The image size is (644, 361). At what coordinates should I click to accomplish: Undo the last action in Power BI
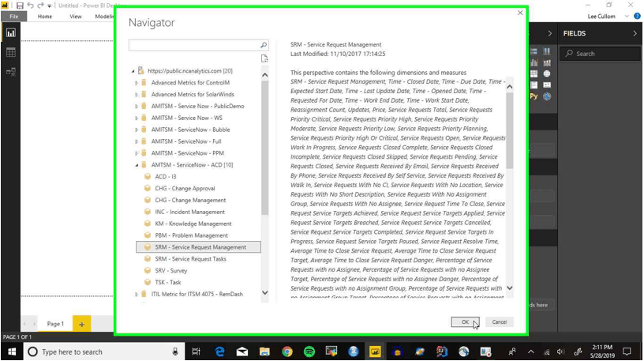click(x=31, y=6)
